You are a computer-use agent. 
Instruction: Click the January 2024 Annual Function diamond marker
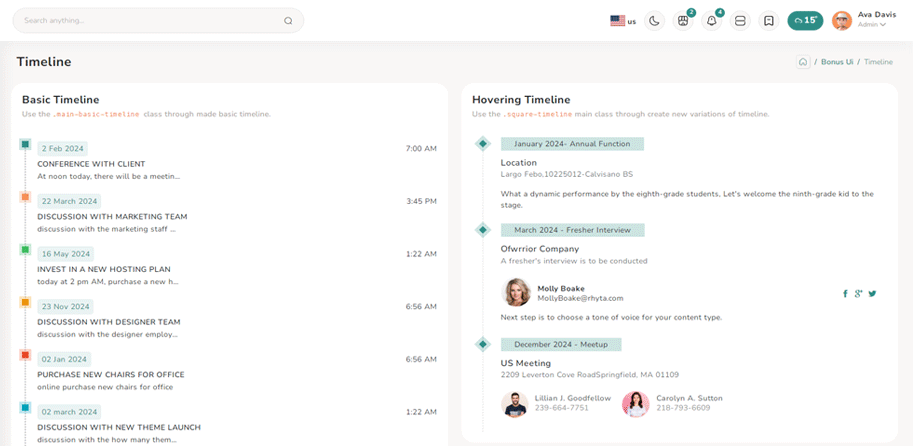(x=483, y=144)
